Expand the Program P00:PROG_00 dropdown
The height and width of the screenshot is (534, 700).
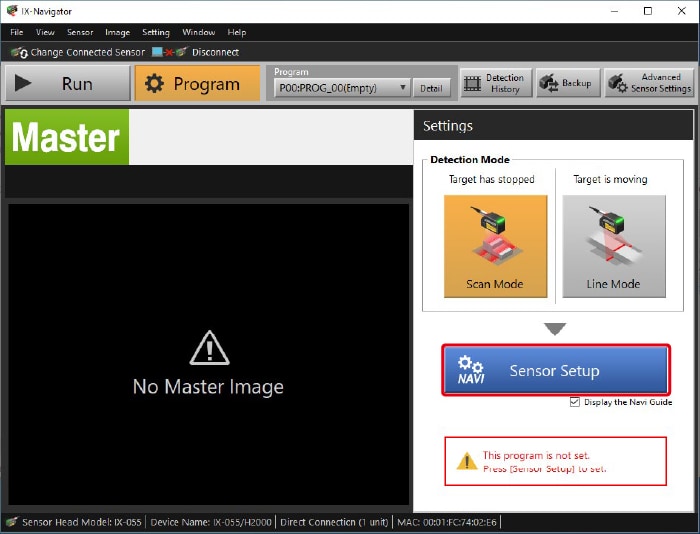pyautogui.click(x=403, y=88)
